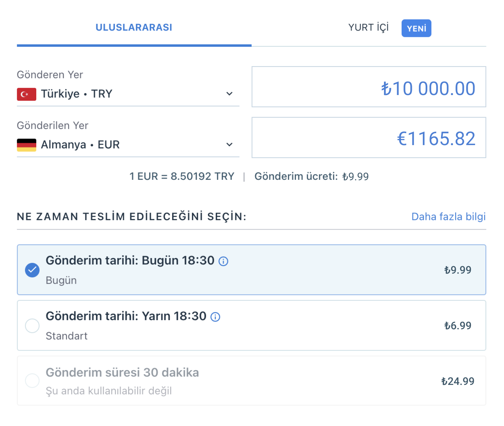Screen dimensions: 504x426
Task: Click the Turkey flag icon
Action: coord(26,94)
